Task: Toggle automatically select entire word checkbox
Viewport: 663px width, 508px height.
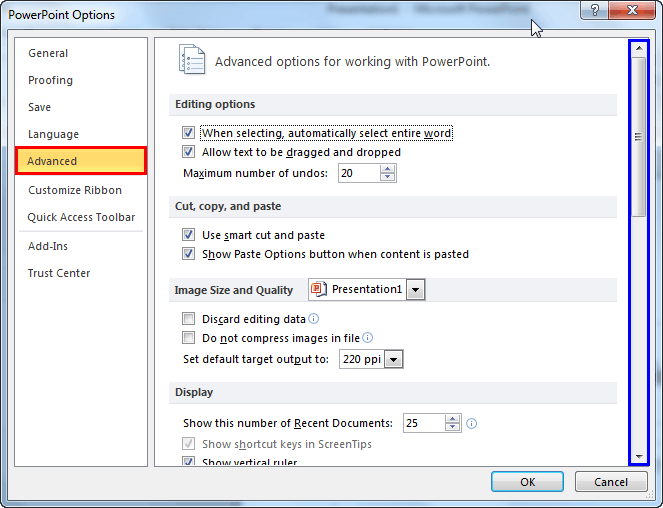Action: [x=188, y=133]
